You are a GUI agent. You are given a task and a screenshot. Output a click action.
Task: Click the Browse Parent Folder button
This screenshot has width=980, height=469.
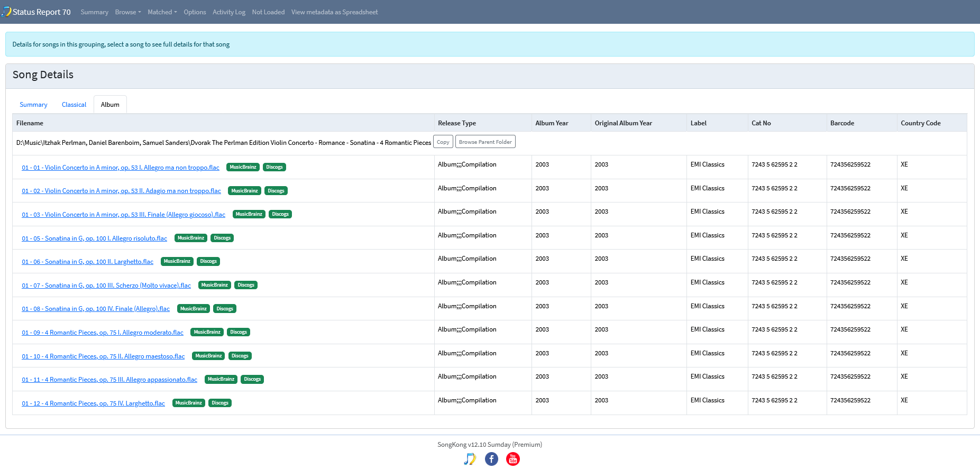click(486, 142)
